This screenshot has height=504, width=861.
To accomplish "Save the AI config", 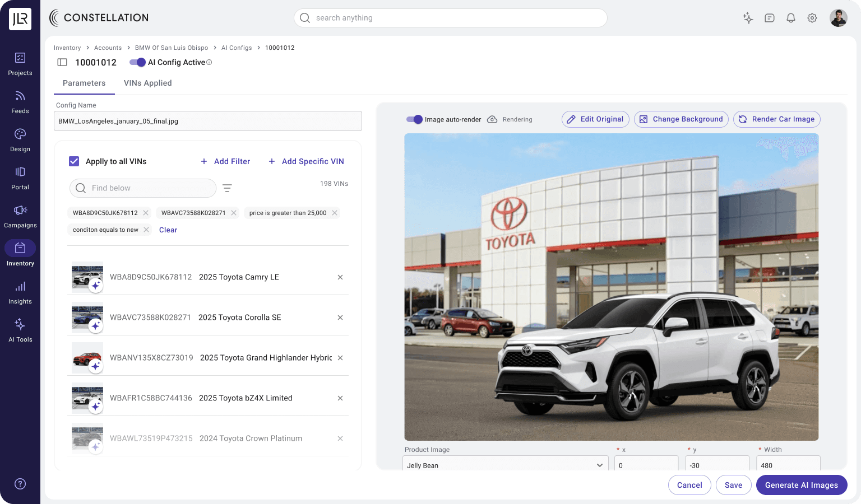I will coord(733,485).
